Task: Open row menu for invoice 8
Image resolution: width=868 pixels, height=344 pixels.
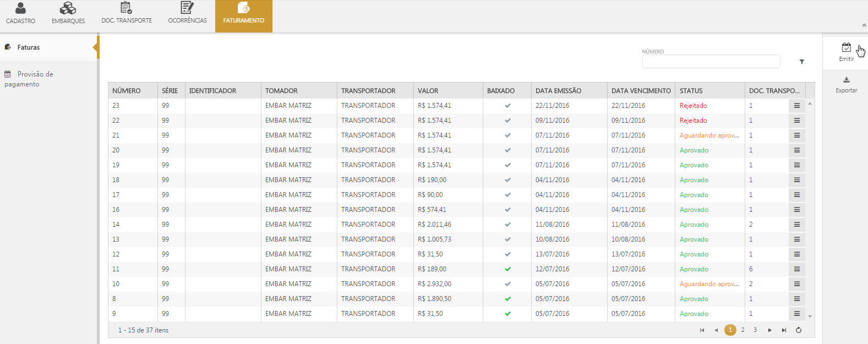Action: click(x=796, y=299)
